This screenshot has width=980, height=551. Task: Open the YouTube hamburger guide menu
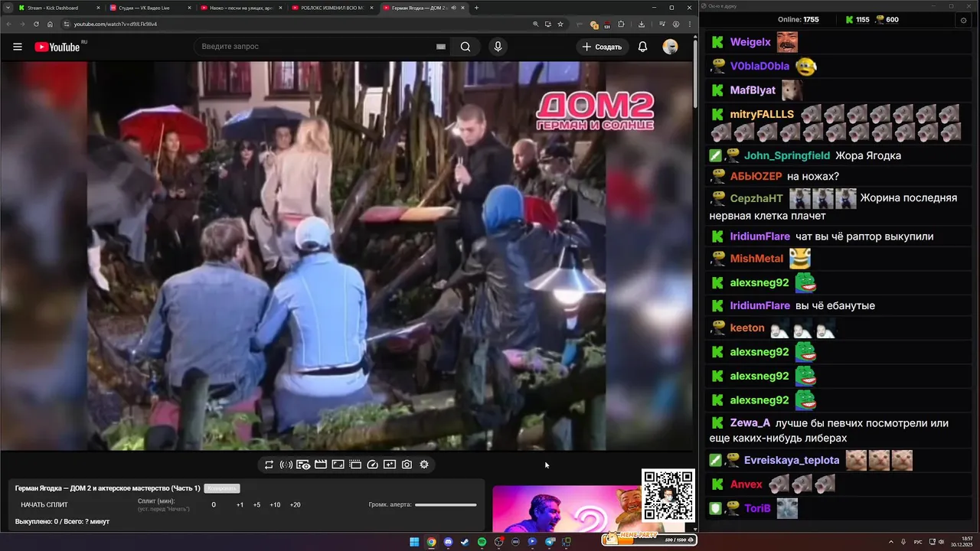click(17, 47)
